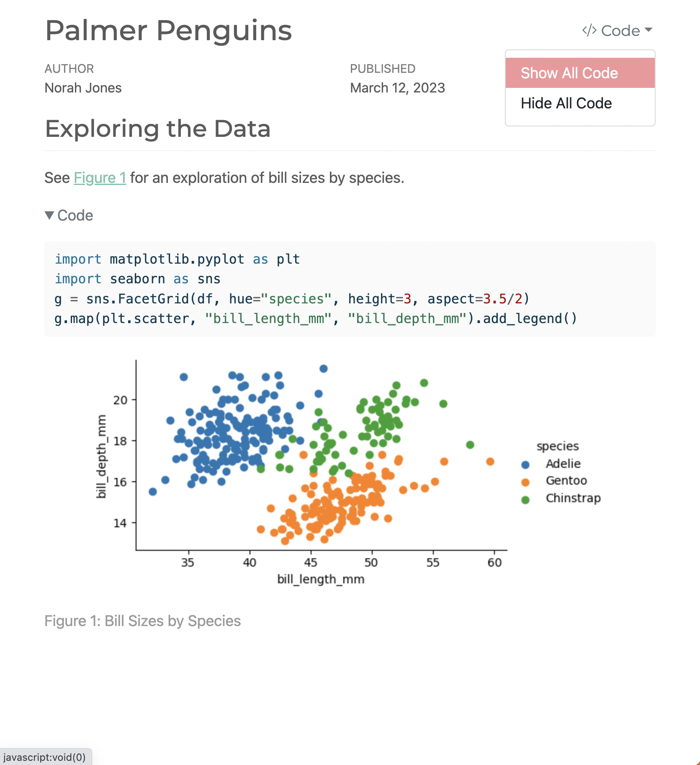
Task: Click the Figure 1 caption text
Action: [142, 621]
